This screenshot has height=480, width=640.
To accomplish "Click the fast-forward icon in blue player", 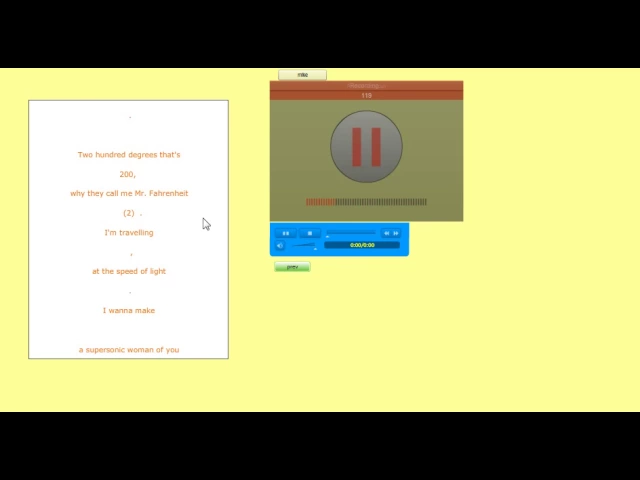I will 396,233.
